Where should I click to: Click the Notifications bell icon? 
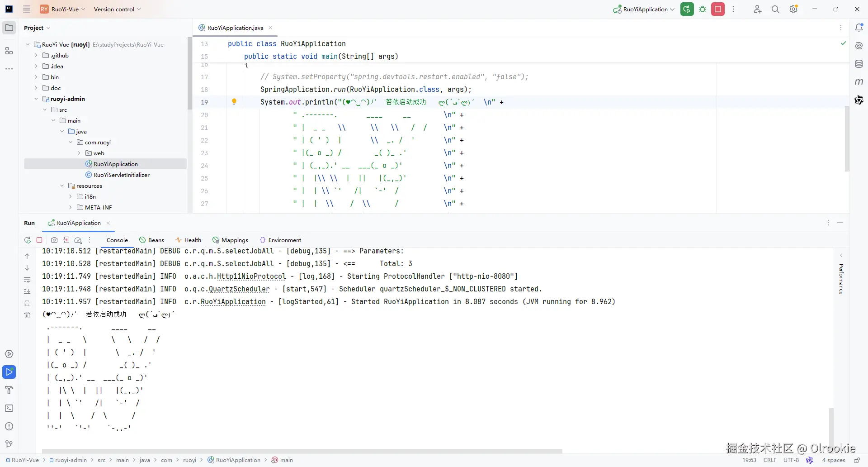pos(859,28)
